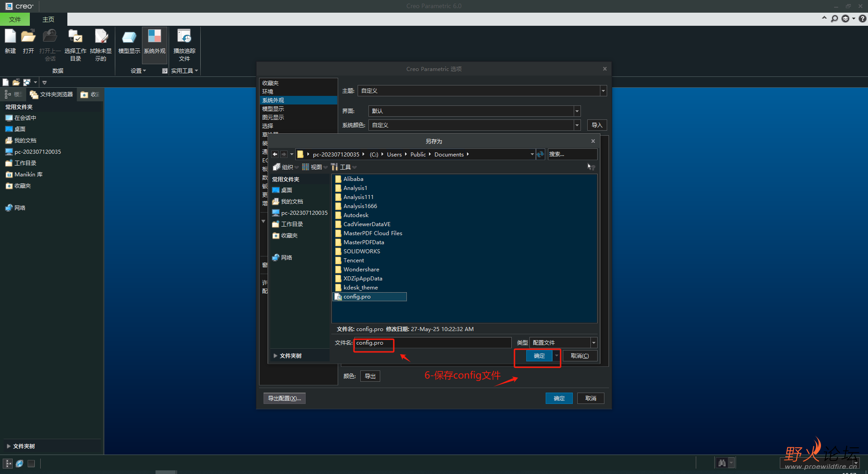Click Cancel (取消(C)) in Save As dialog
Image resolution: width=868 pixels, height=474 pixels.
pyautogui.click(x=580, y=356)
